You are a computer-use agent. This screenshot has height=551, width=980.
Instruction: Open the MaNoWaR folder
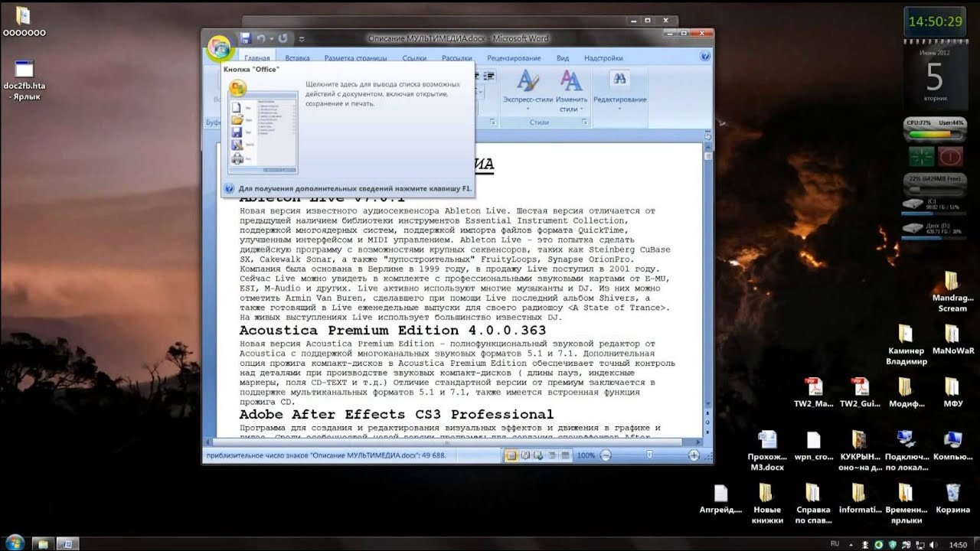952,340
